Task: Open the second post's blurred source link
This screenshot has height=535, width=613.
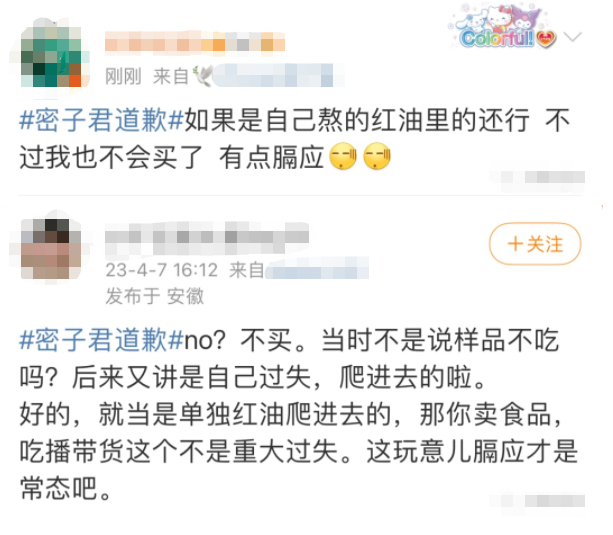Action: tap(317, 269)
